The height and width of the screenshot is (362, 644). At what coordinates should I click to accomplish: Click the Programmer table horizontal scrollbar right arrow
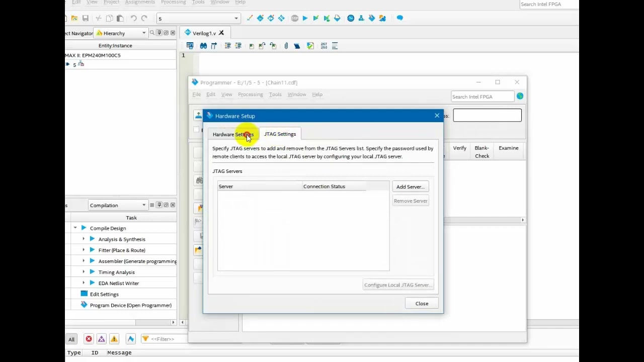tap(523, 220)
